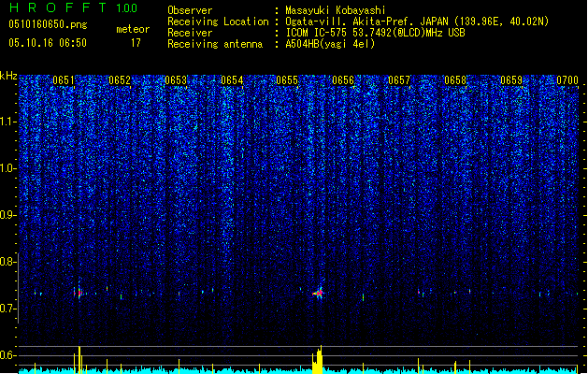This screenshot has height=374, width=588.
Task: Click the 0653 time marker
Action: (176, 80)
